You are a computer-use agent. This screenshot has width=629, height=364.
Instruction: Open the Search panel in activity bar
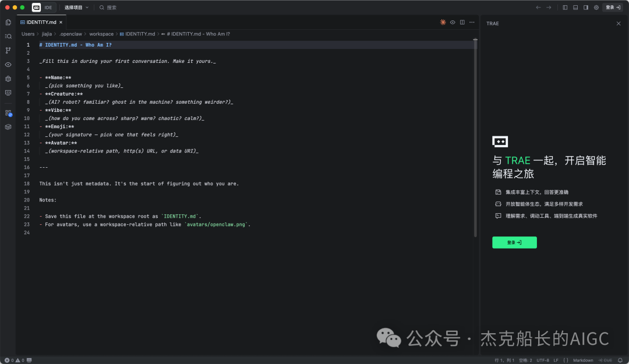click(x=8, y=36)
